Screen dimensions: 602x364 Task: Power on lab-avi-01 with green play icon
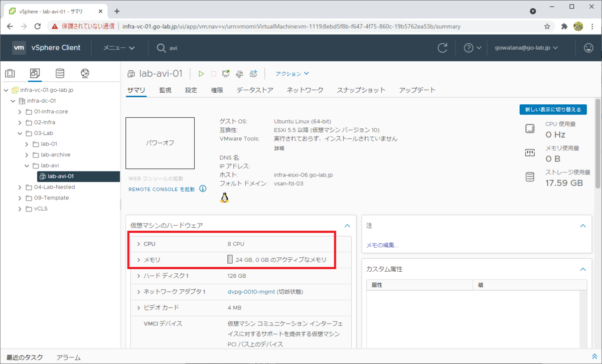[201, 74]
